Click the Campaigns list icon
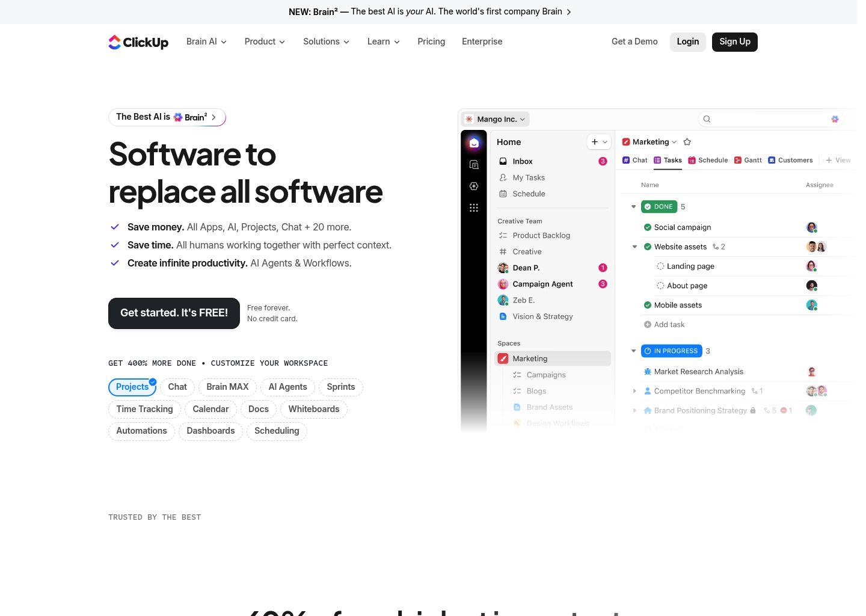 pyautogui.click(x=517, y=375)
